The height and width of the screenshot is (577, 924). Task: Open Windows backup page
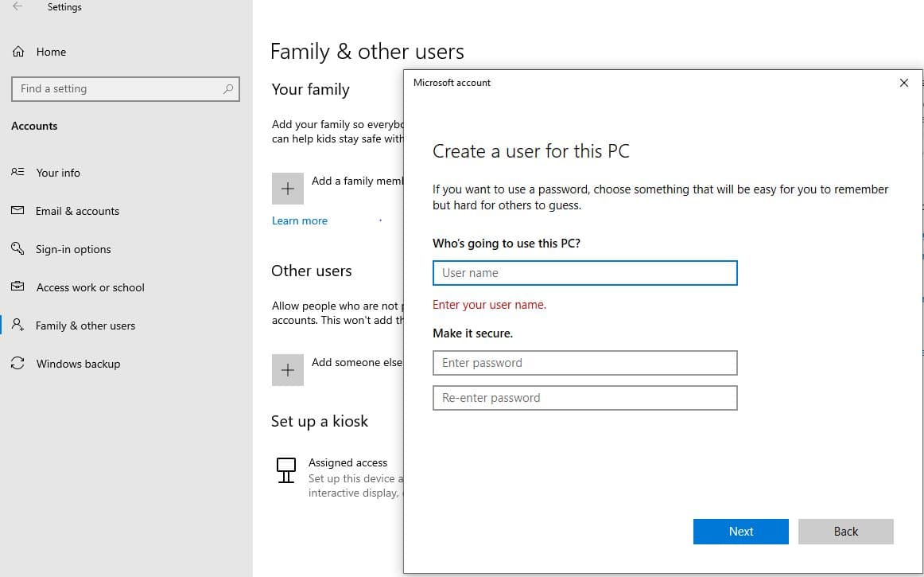pyautogui.click(x=78, y=364)
